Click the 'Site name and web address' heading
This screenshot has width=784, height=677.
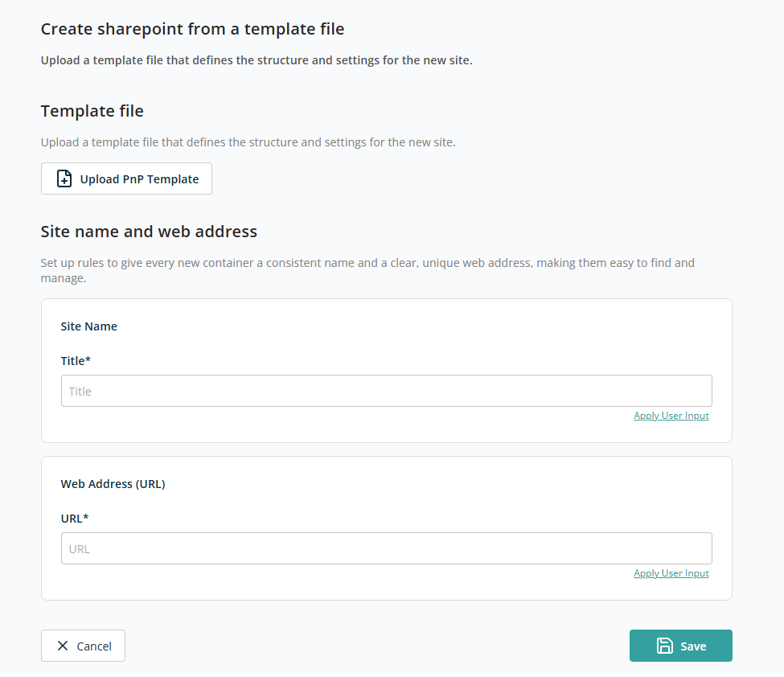point(149,232)
